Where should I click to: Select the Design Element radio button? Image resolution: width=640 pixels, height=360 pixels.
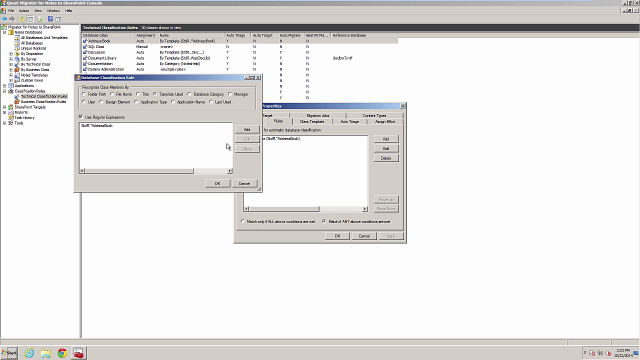(102, 102)
